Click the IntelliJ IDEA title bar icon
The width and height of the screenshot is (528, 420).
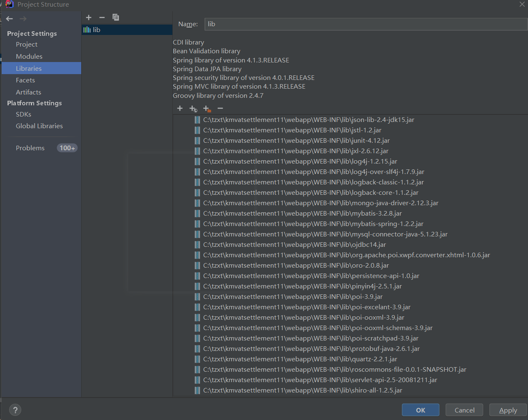pyautogui.click(x=10, y=4)
